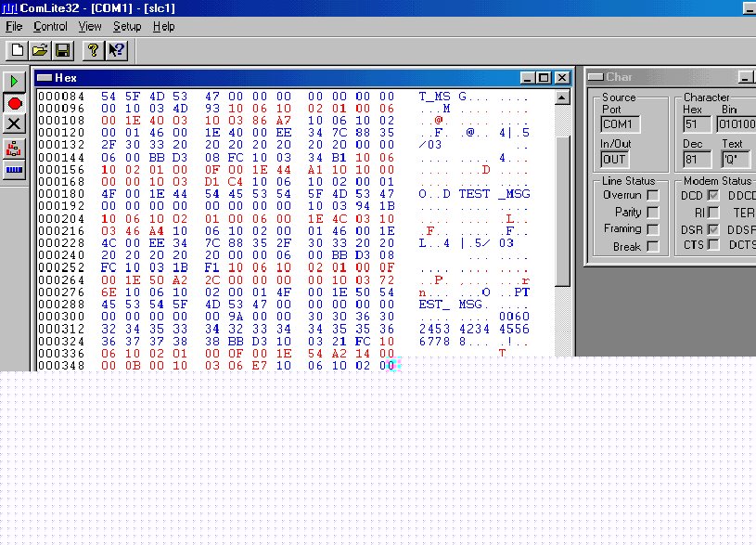Image resolution: width=756 pixels, height=545 pixels.
Task: Open the Help menu
Action: tap(163, 27)
